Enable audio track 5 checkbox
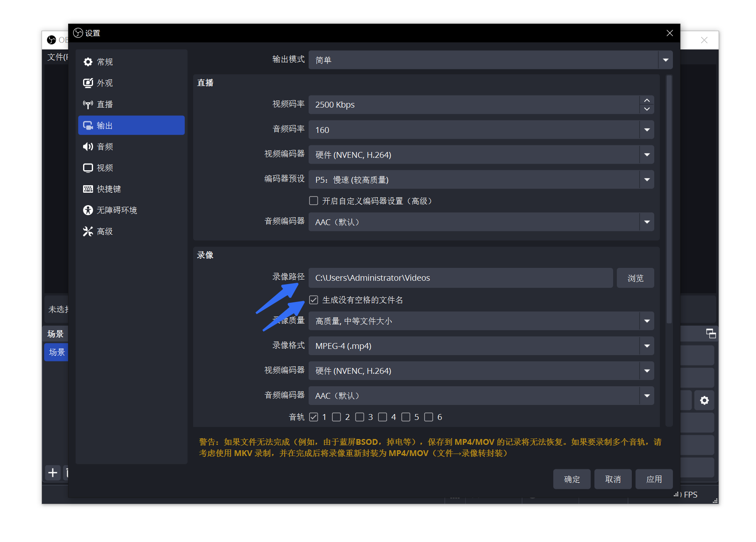This screenshot has width=756, height=542. [406, 417]
